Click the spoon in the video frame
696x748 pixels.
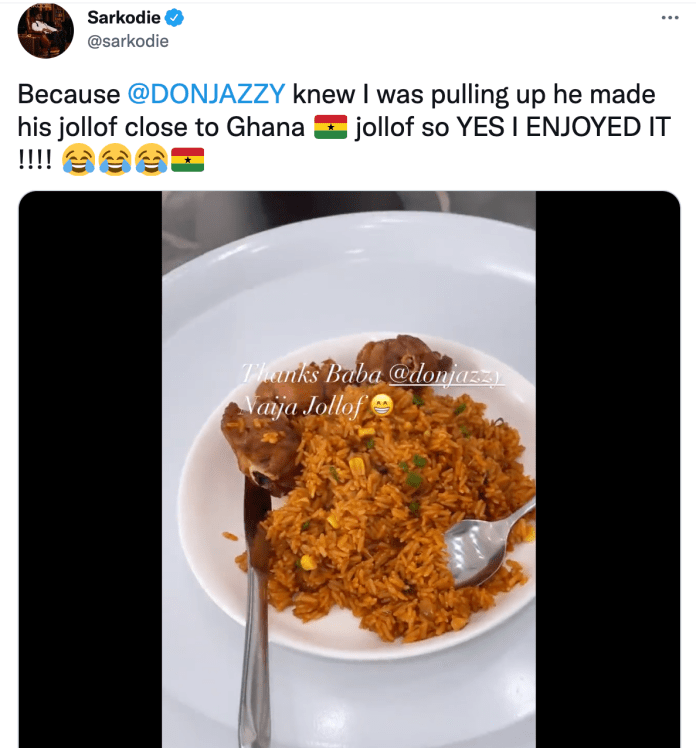tap(487, 544)
